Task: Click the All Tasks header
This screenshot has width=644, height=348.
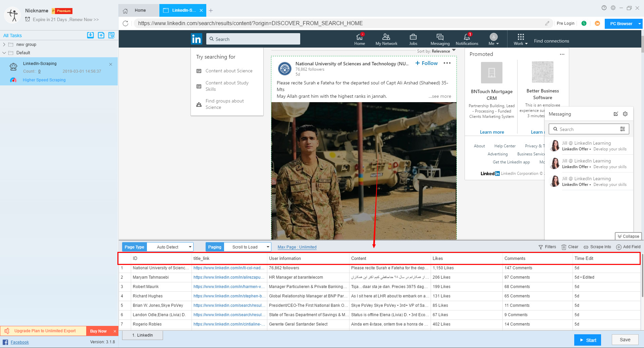Action: (x=12, y=36)
